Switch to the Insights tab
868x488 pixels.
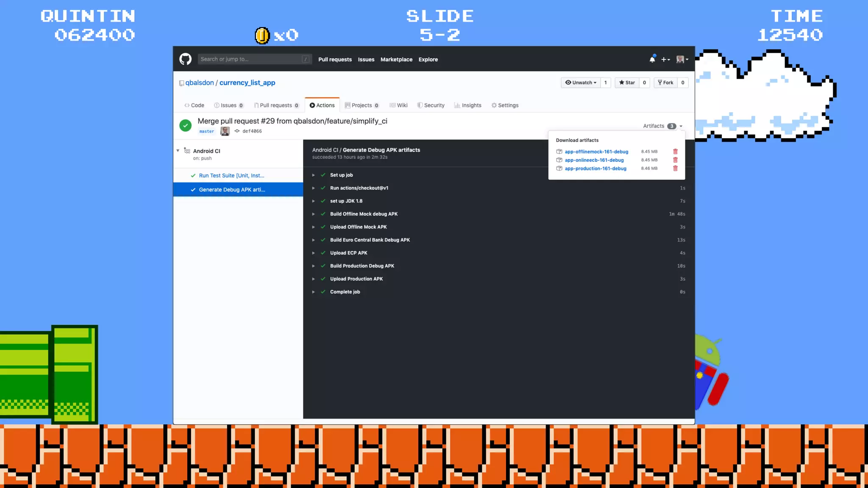467,105
